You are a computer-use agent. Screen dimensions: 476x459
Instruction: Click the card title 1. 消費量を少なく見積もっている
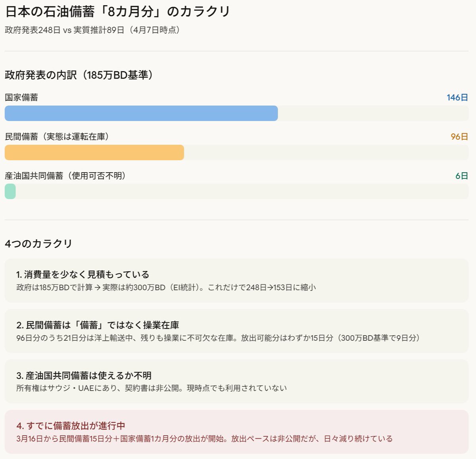83,275
